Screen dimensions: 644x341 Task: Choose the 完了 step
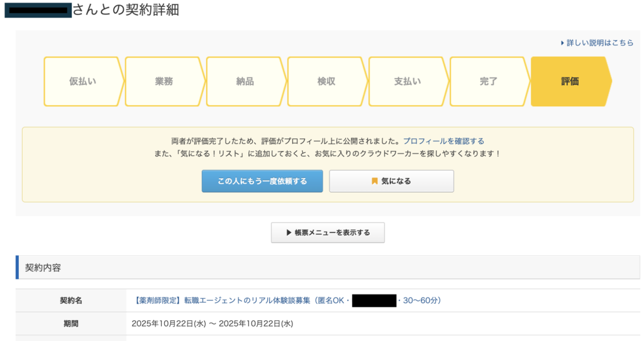tap(488, 82)
